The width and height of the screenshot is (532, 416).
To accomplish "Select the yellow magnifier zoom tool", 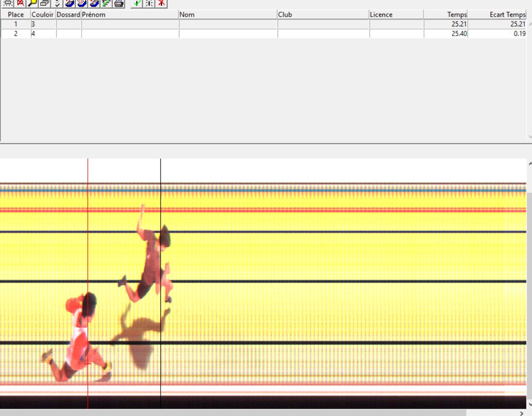I will click(33, 4).
